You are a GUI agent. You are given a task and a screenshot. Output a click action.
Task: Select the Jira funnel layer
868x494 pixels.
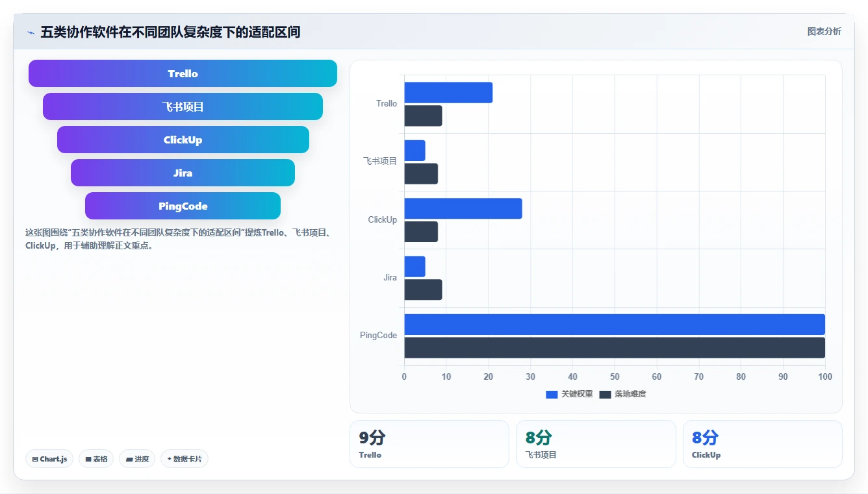183,173
